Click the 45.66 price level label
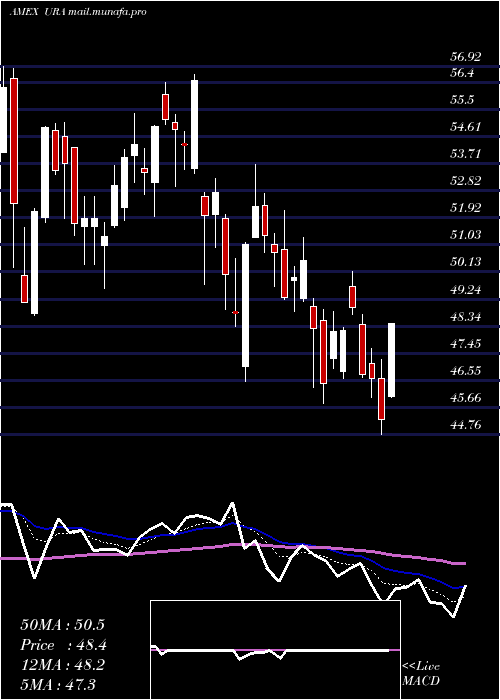500x700 pixels. coord(466,397)
